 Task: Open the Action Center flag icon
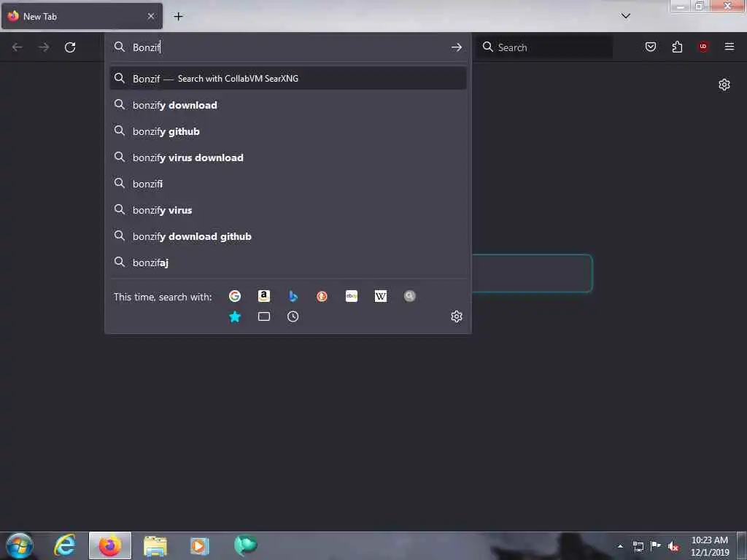point(656,545)
